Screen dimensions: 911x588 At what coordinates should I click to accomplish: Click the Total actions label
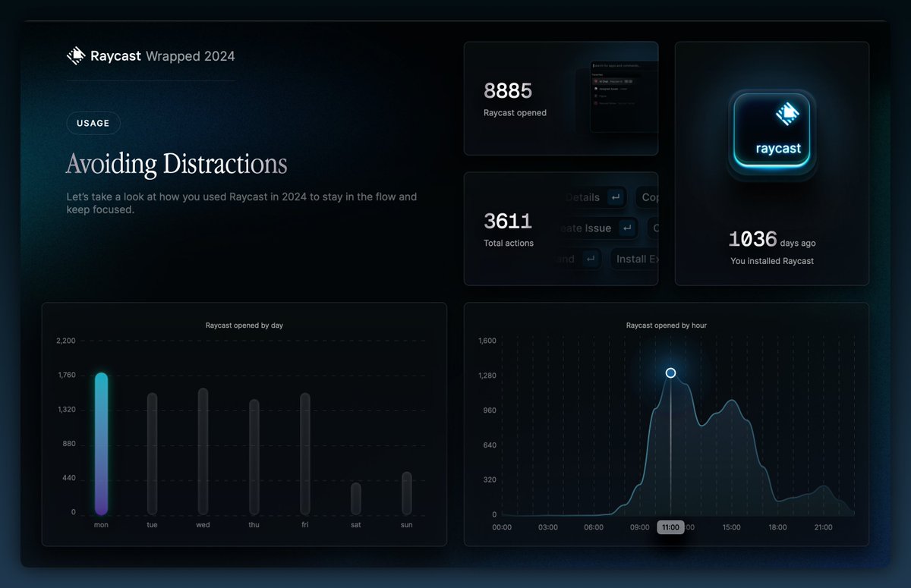click(509, 244)
